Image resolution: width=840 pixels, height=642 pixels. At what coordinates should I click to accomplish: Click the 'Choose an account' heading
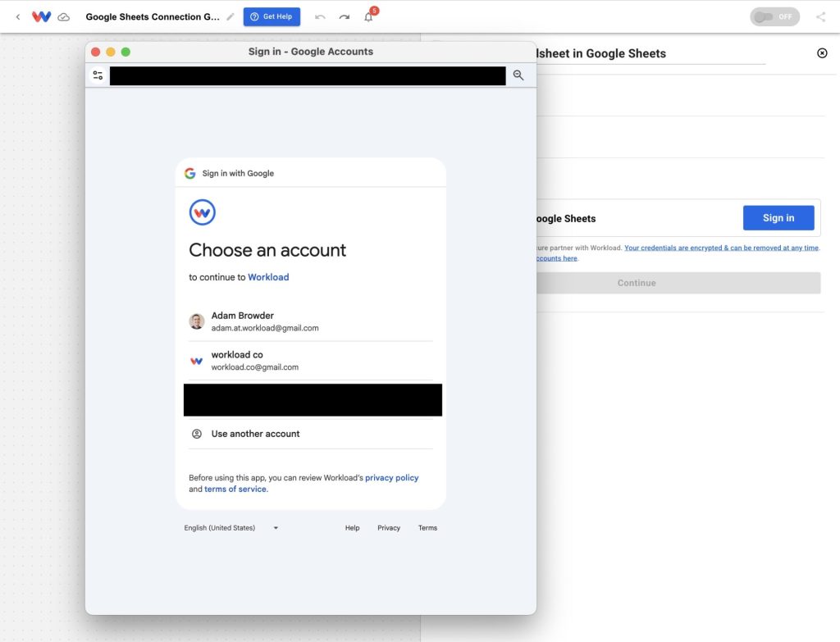[267, 250]
